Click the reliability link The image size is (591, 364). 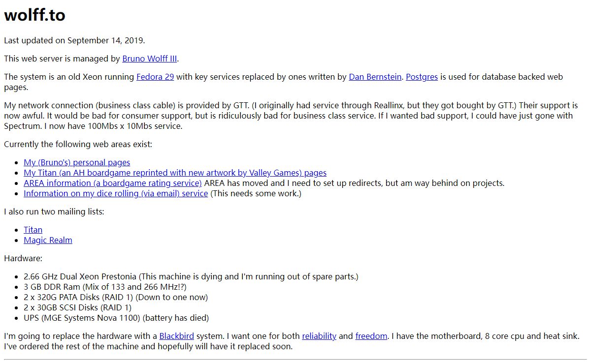(x=319, y=336)
